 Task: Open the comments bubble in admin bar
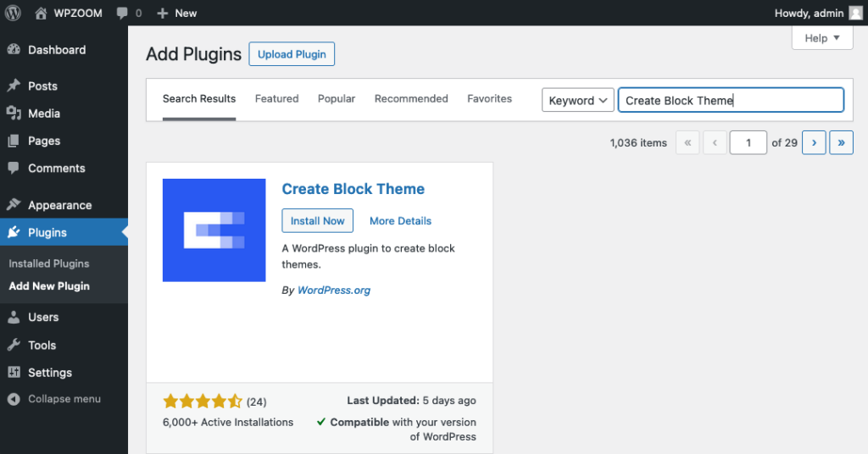tap(129, 13)
